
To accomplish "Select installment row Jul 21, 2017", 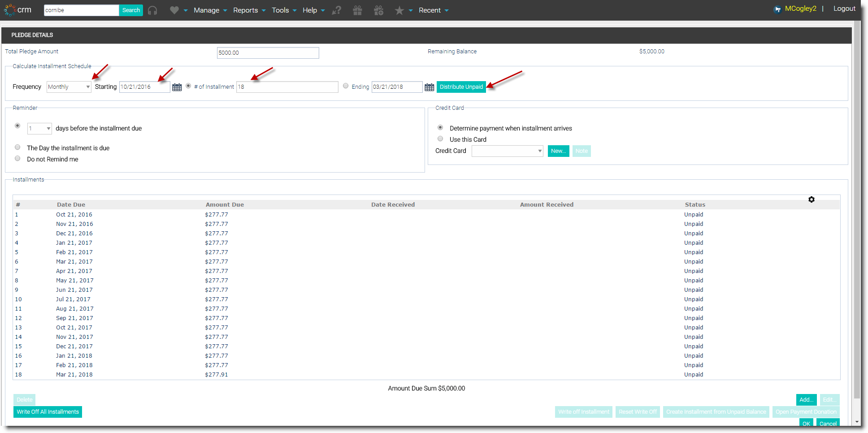I will [x=426, y=299].
